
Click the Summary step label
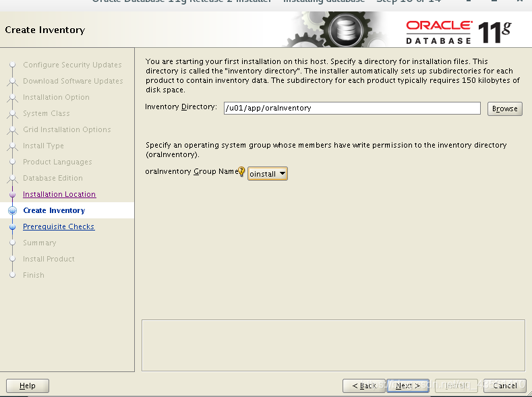coord(40,243)
